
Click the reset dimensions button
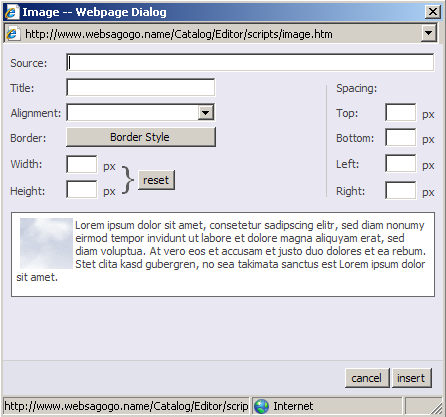click(x=156, y=180)
